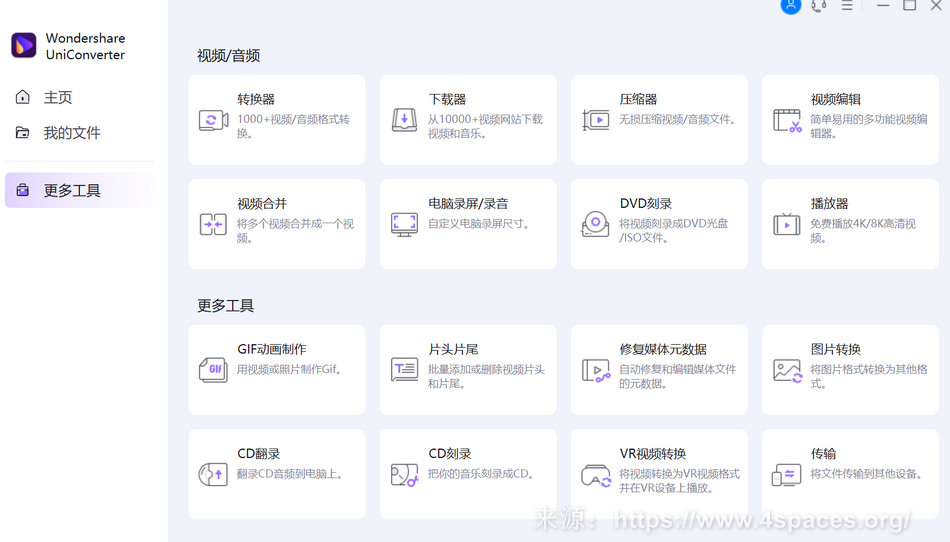This screenshot has height=542, width=950.
Task: Open 我的文件 in the sidebar
Action: (71, 133)
